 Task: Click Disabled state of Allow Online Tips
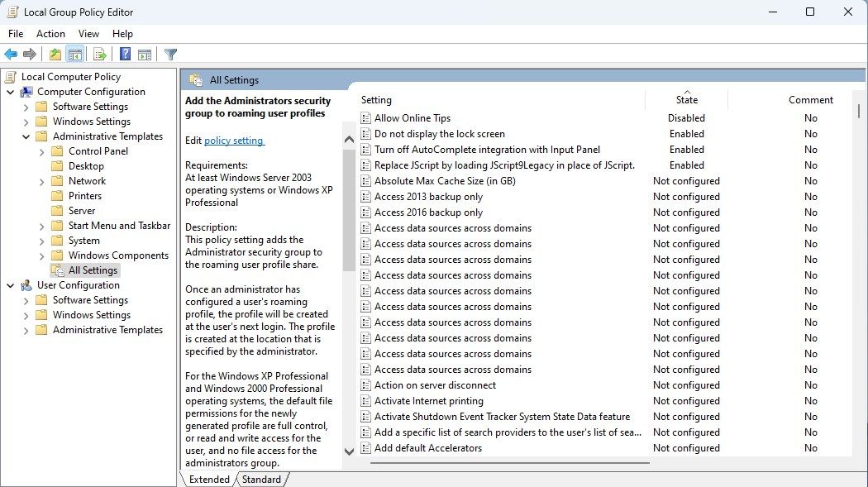[x=686, y=118]
